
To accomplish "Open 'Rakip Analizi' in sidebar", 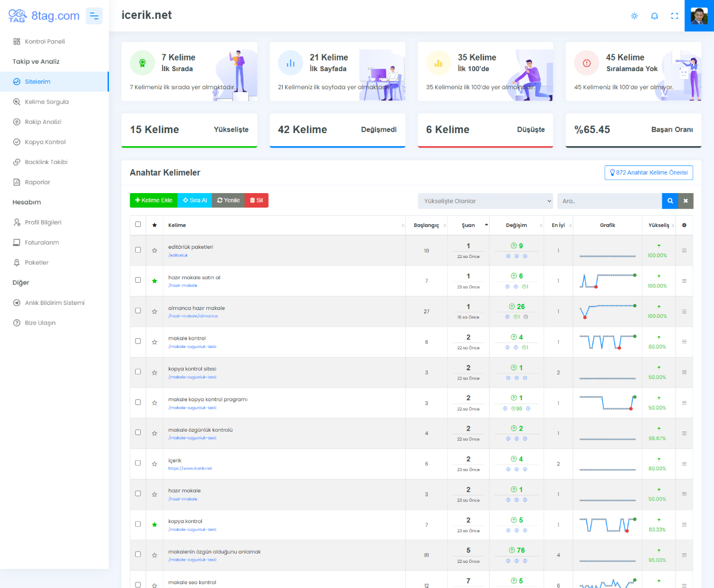I will 43,122.
